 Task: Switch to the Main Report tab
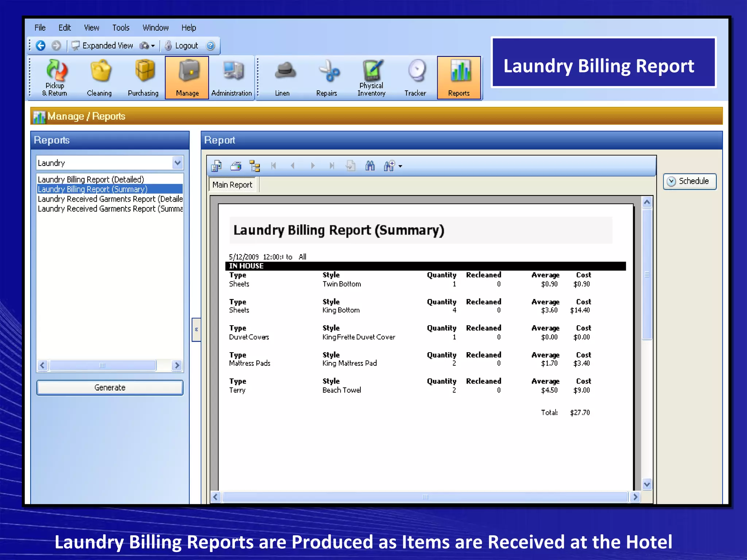(232, 185)
